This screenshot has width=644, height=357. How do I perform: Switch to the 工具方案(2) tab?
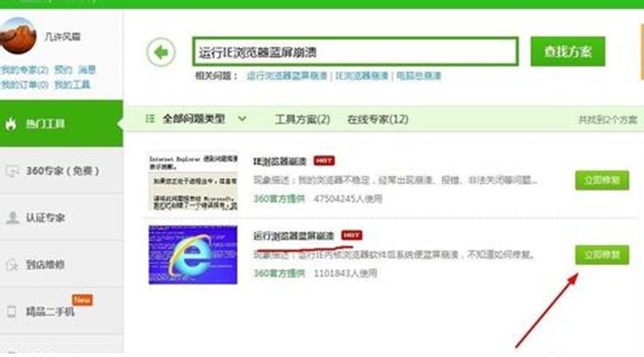(302, 119)
